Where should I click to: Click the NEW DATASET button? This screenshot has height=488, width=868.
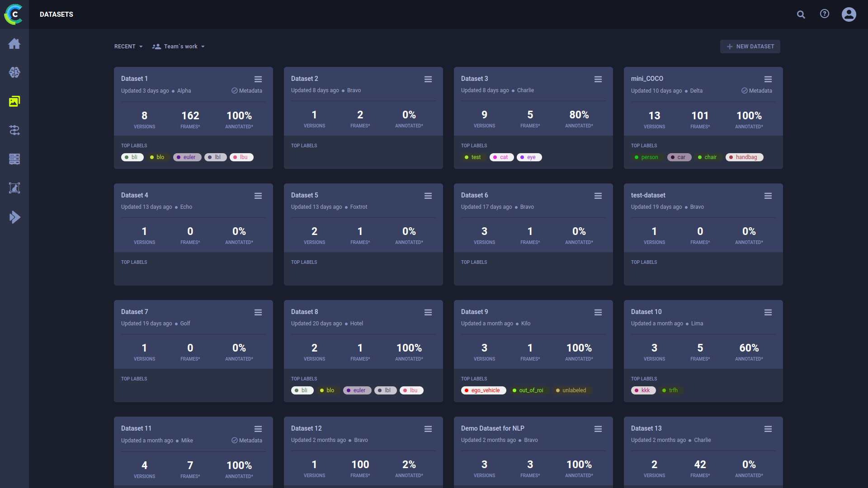click(x=750, y=47)
